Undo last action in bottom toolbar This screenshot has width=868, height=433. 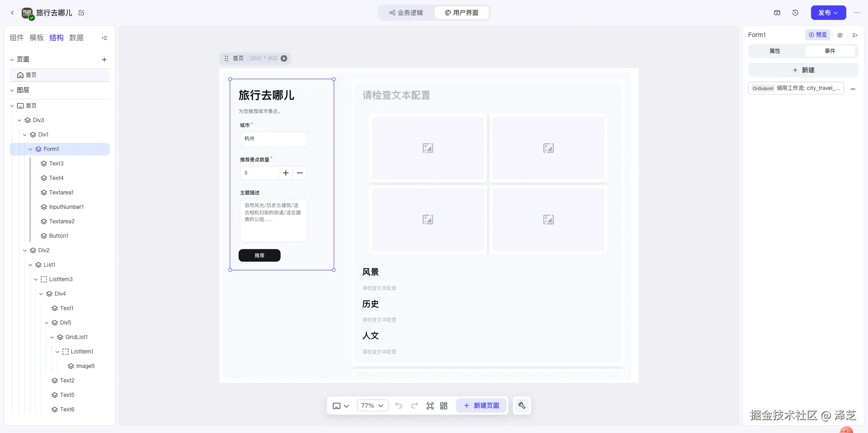tap(399, 405)
